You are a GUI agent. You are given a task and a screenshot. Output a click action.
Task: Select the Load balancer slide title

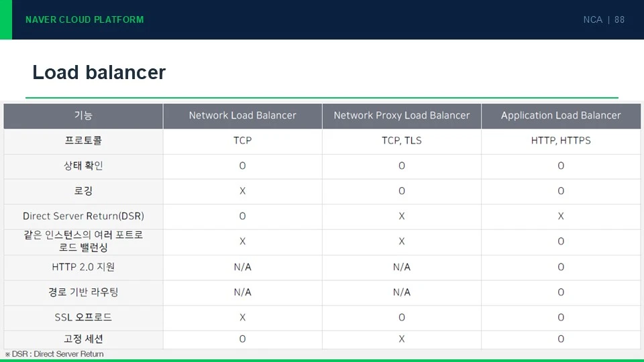click(x=99, y=72)
